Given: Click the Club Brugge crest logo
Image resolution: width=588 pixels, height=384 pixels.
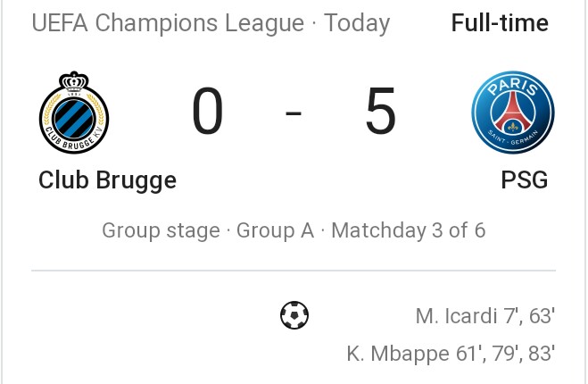Looking at the screenshot, I should pos(73,113).
